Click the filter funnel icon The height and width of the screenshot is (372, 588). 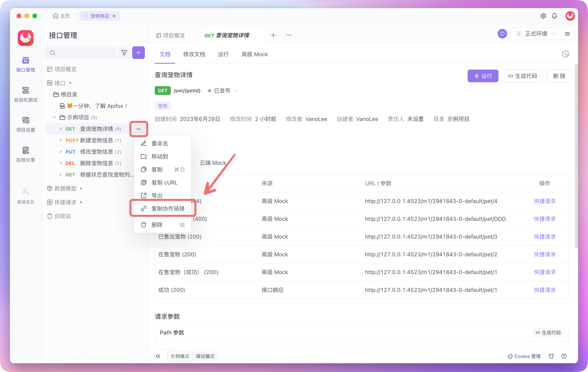(x=124, y=53)
